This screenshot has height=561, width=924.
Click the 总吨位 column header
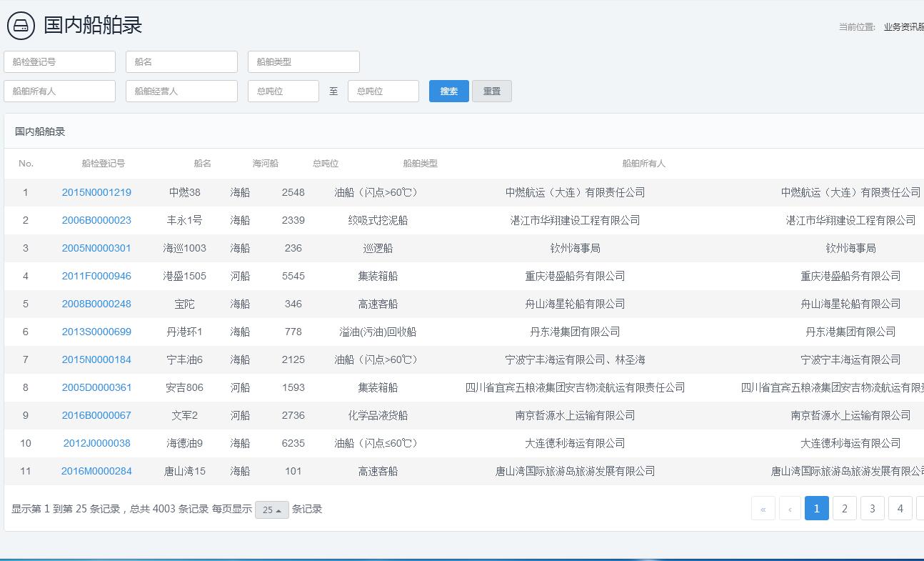click(x=325, y=164)
